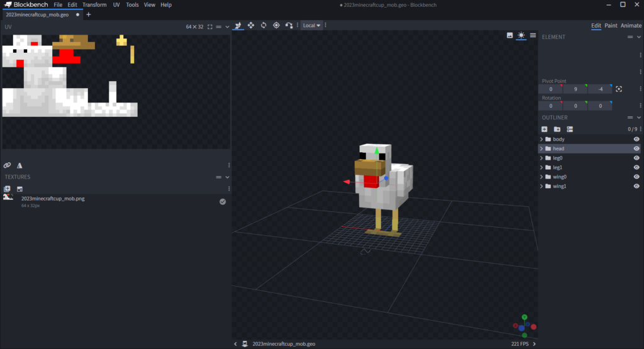The image size is (644, 349).
Task: Open the viewport hamburger menu
Action: coord(533,36)
